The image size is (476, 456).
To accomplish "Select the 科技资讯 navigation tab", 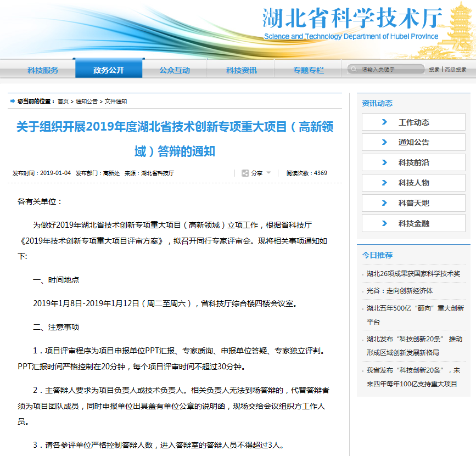I will [x=242, y=70].
